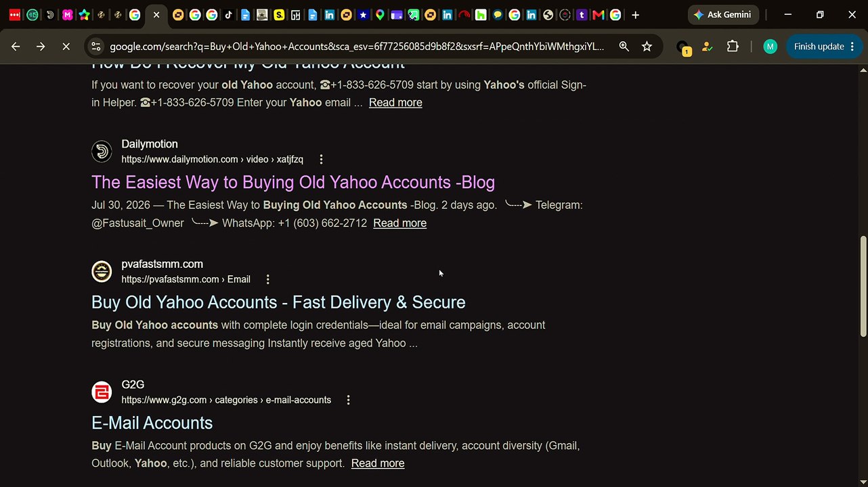Image resolution: width=868 pixels, height=487 pixels.
Task: Open a new tab with plus button
Action: 635,15
